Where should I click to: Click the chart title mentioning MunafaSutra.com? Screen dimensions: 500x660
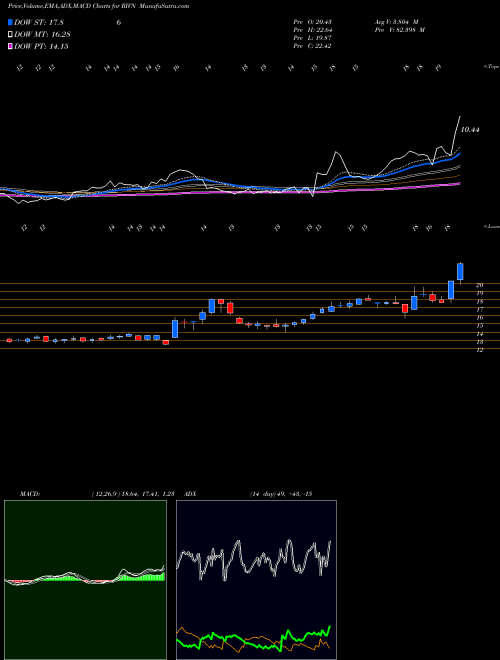(98, 6)
